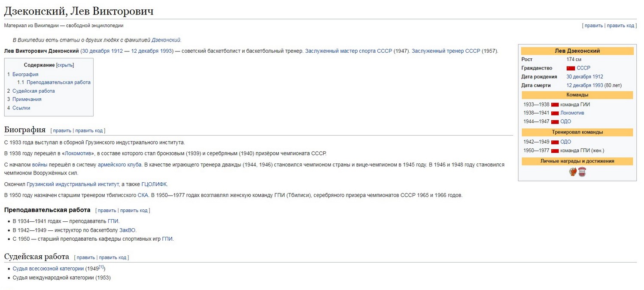Click the 30 декабря 1912 link in the infobox
The height and width of the screenshot is (290, 644).
point(584,77)
